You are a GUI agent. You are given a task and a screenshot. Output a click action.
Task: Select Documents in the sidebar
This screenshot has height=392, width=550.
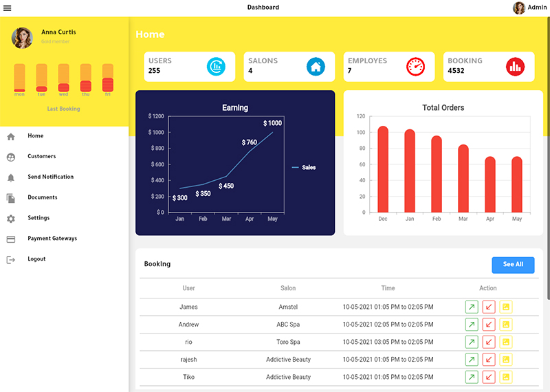[42, 197]
